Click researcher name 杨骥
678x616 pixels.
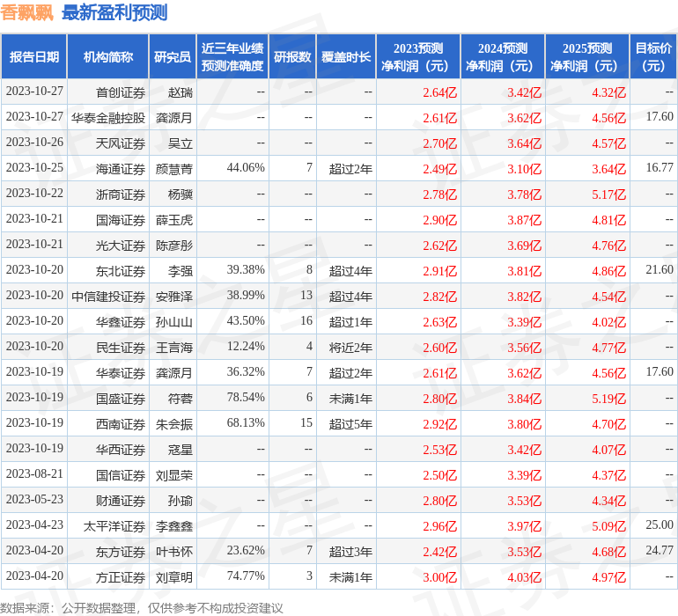click(x=181, y=194)
